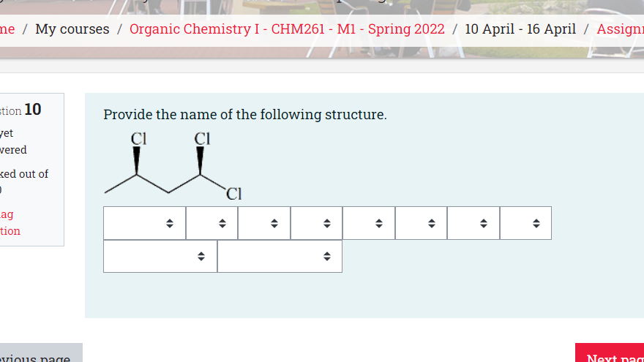Open the second dropdown in bottom row
Viewport: 644px width, 362px height.
280,257
